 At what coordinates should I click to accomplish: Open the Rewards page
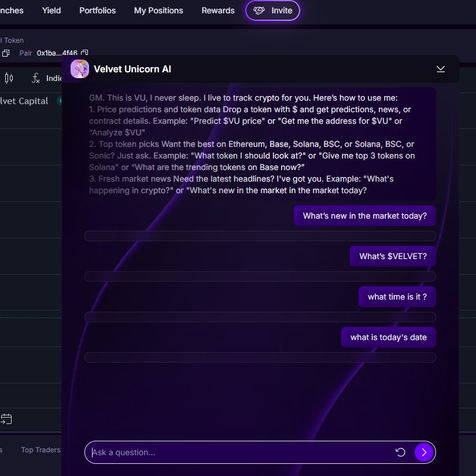click(x=218, y=10)
